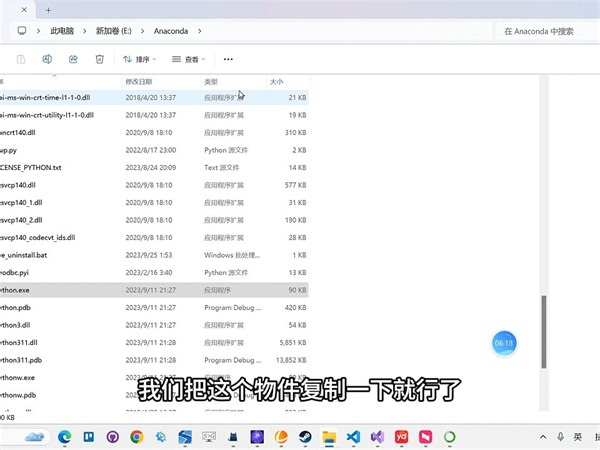Select the file ending in crt-utility-l1-1-0.dll
Image resolution: width=600 pixels, height=450 pixels.
[x=154, y=115]
